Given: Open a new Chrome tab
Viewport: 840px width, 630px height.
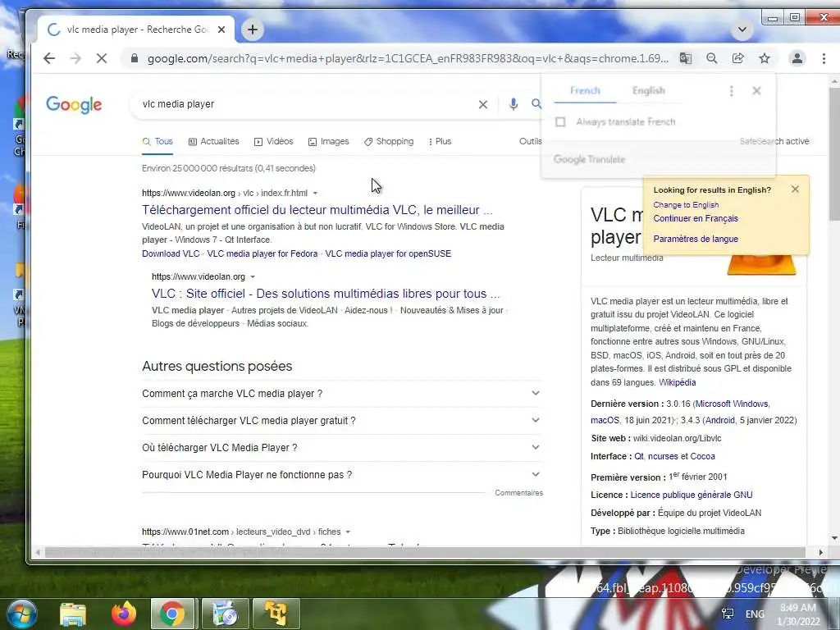Looking at the screenshot, I should click(253, 30).
